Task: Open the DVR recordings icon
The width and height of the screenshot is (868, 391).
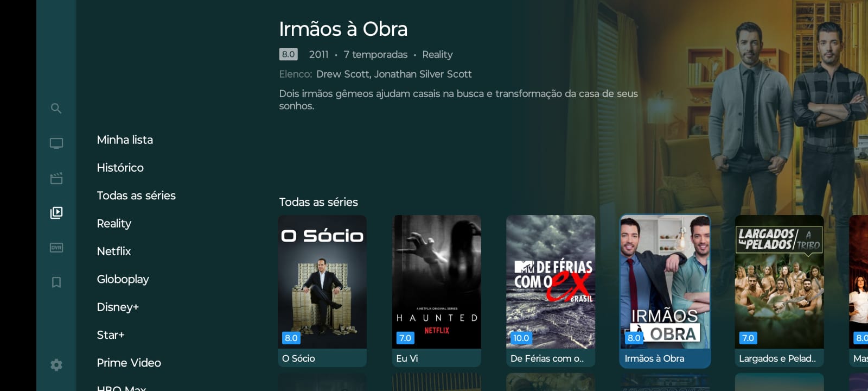Action: point(56,248)
